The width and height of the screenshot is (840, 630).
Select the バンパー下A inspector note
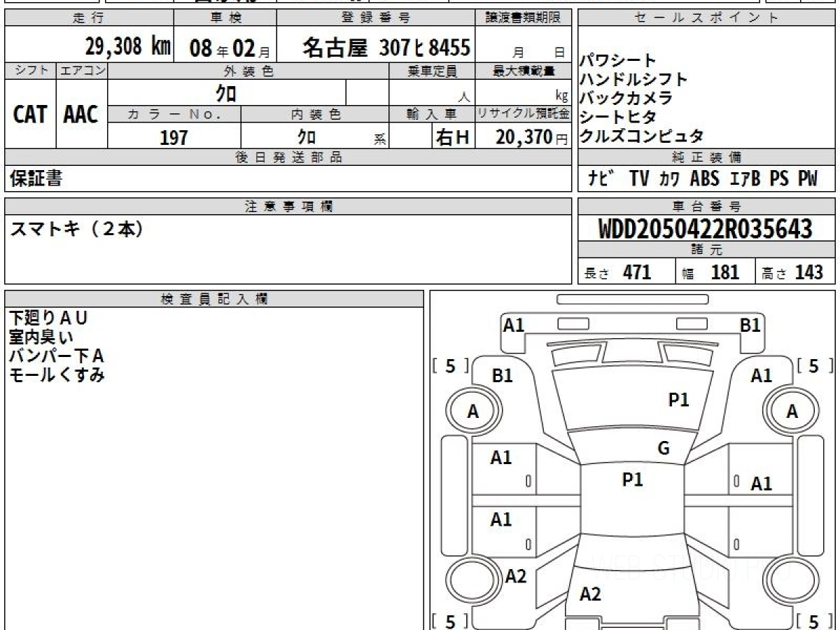tap(57, 356)
